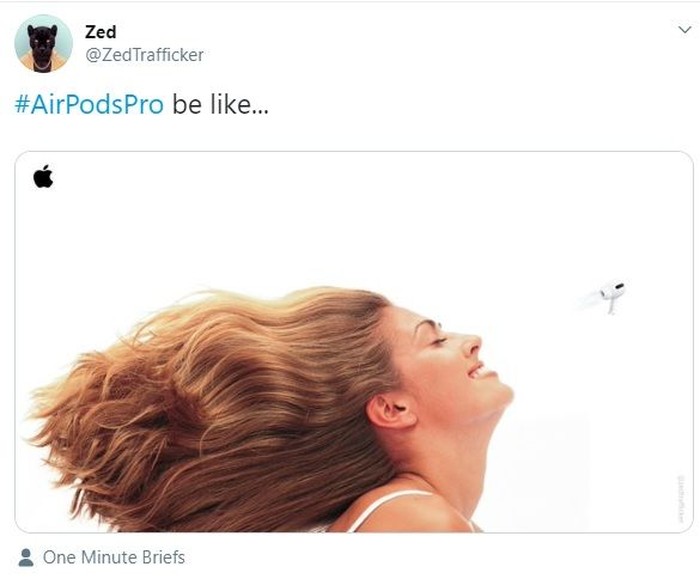Click the motion blur trail behind the AirPod

point(588,300)
